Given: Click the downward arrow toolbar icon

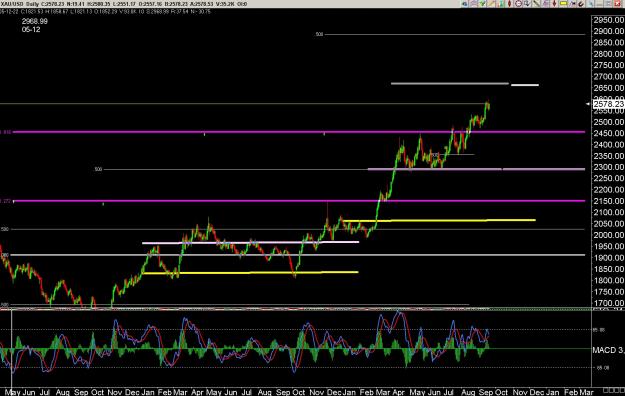Looking at the screenshot, I should 527,4.
